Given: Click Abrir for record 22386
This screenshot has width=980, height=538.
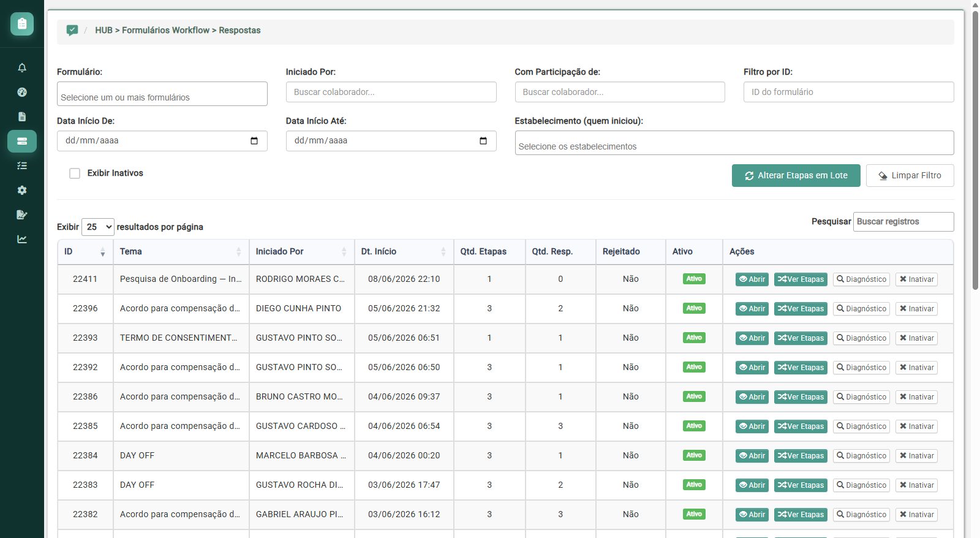Looking at the screenshot, I should coord(752,397).
